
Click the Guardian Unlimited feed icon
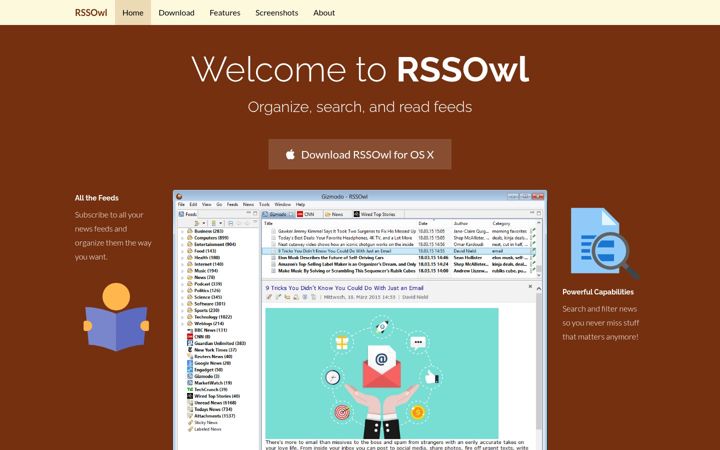[x=190, y=343]
